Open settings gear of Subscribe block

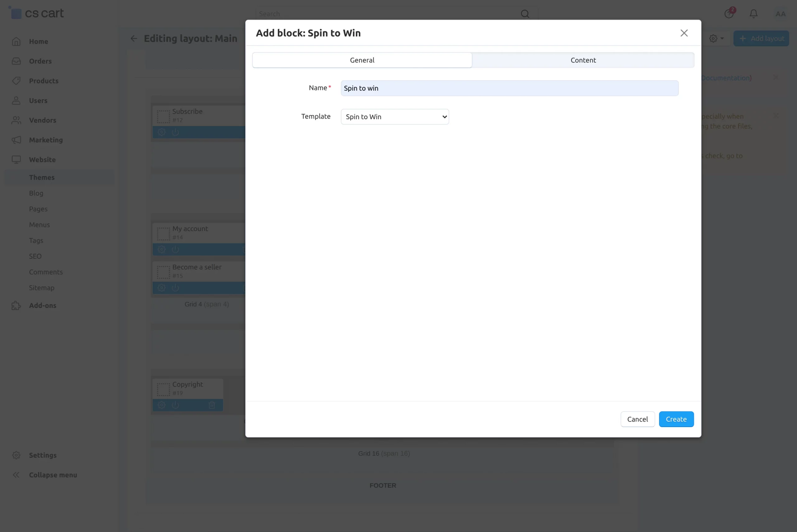pos(162,132)
